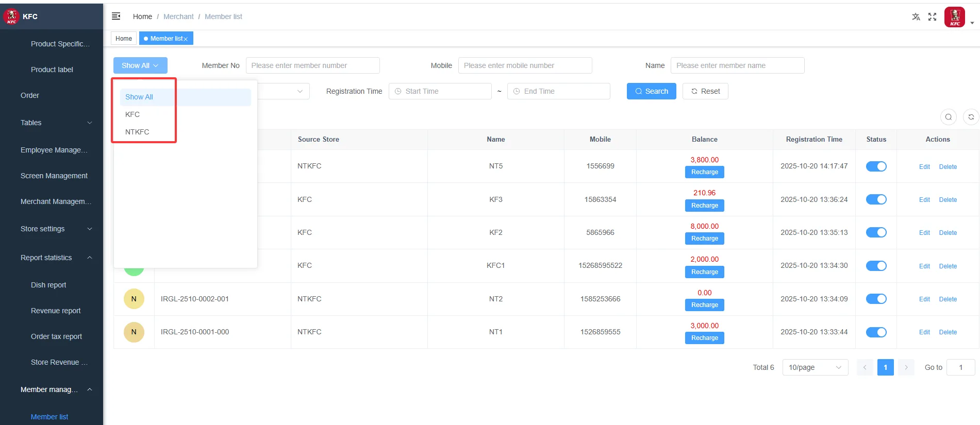Click the N avatar for IRGL-2510-0001-000
This screenshot has width=980, height=425.
click(x=134, y=332)
